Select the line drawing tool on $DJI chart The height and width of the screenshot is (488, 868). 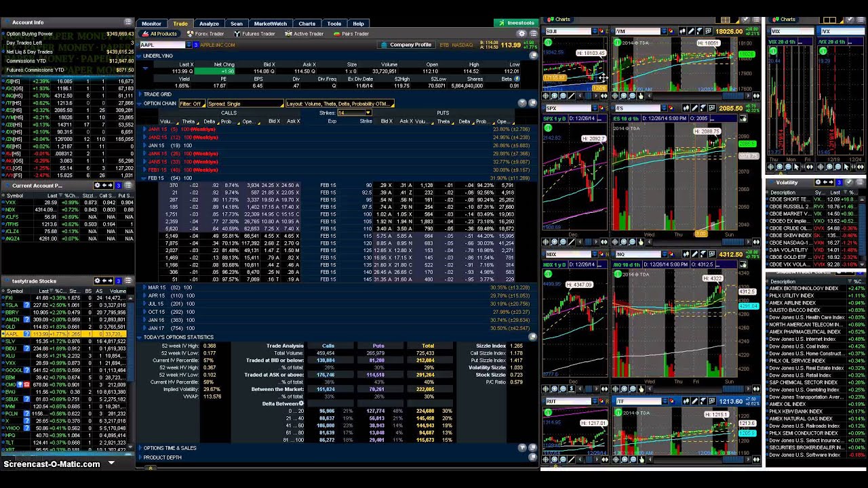[572, 96]
